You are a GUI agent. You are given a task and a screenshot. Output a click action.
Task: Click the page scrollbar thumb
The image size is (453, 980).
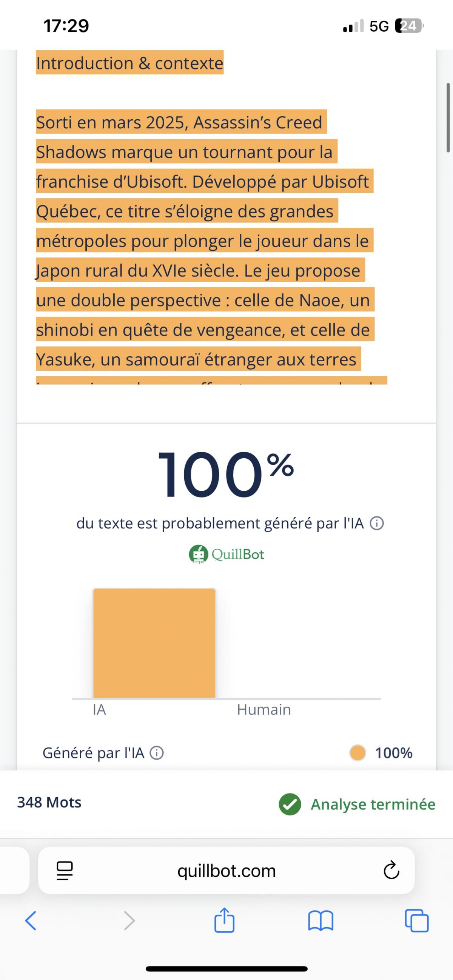[x=448, y=117]
